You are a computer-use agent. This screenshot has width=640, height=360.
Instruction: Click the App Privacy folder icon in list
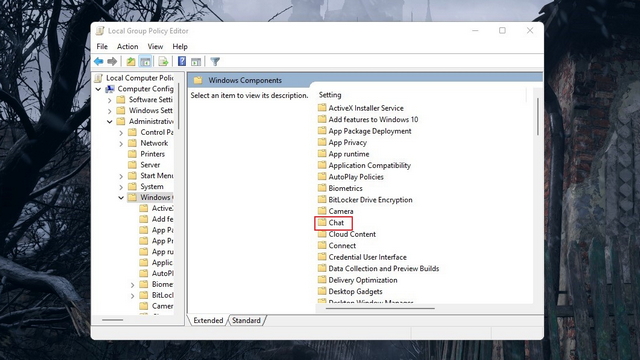click(322, 142)
